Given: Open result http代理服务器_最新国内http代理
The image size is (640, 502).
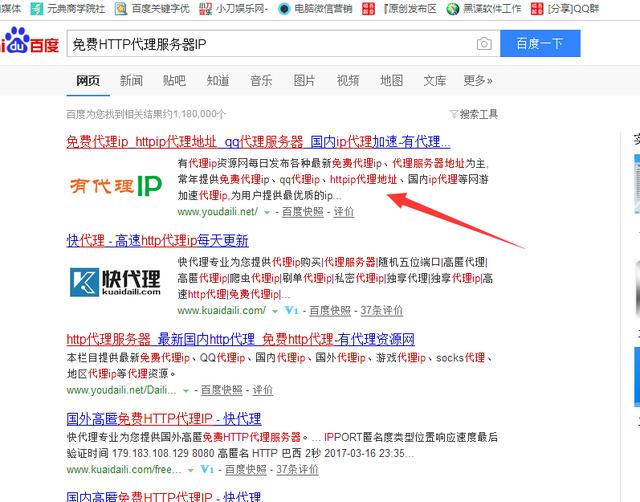Looking at the screenshot, I should pos(240,339).
